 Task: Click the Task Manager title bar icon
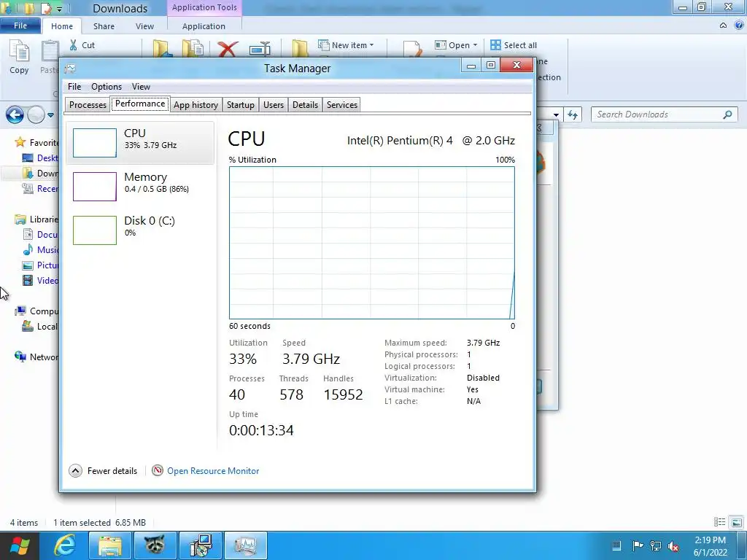[70, 69]
